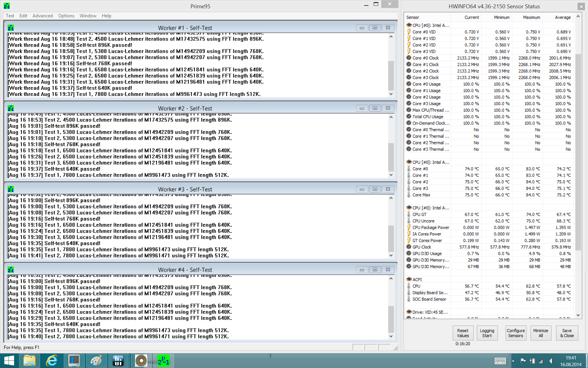The height and width of the screenshot is (368, 588).
Task: Click the GPU Clock sensor icon
Action: [x=409, y=247]
